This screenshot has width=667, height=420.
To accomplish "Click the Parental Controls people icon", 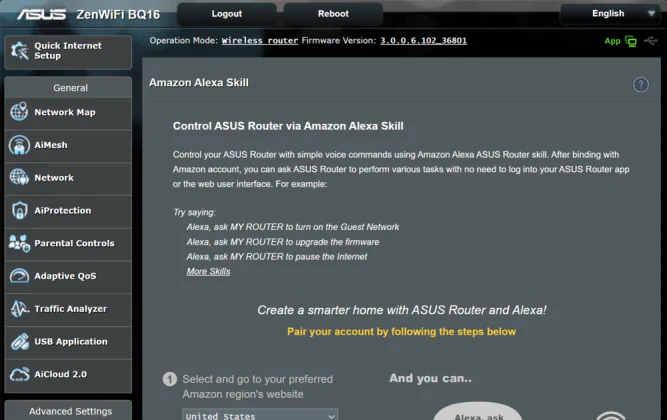I will click(x=19, y=243).
